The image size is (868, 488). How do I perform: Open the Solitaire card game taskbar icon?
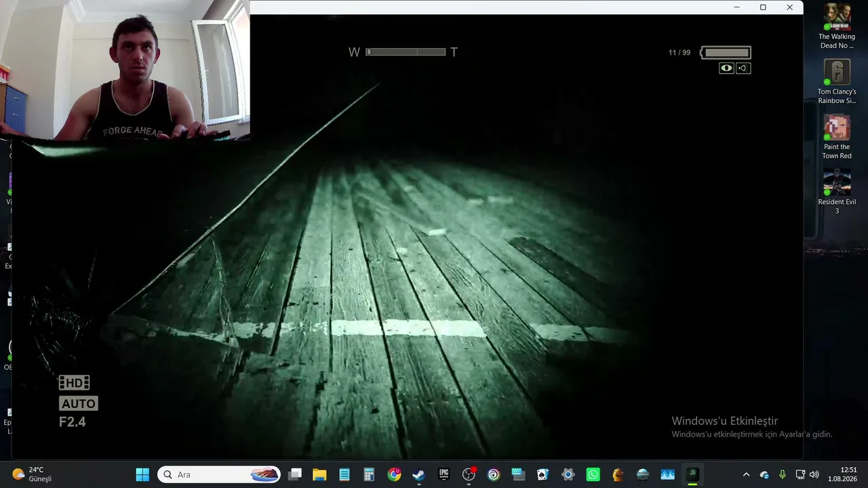coord(543,474)
